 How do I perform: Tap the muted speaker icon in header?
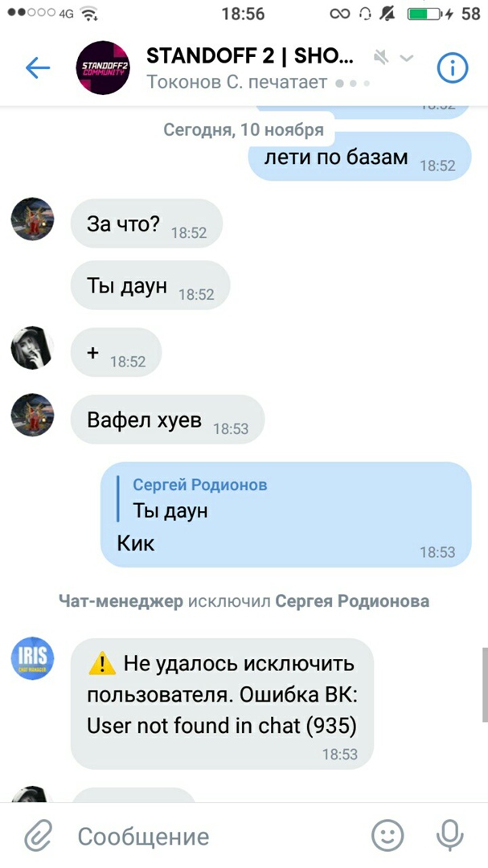click(x=381, y=57)
